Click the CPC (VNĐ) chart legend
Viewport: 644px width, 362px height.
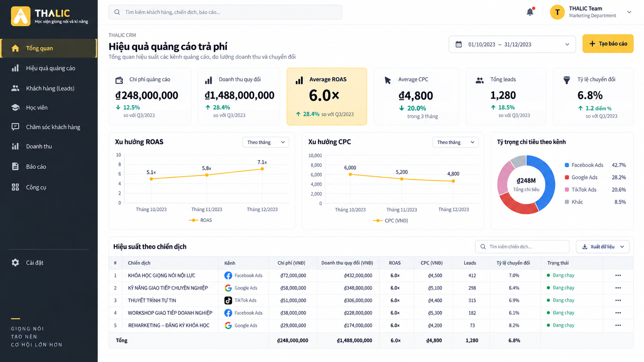coord(391,220)
